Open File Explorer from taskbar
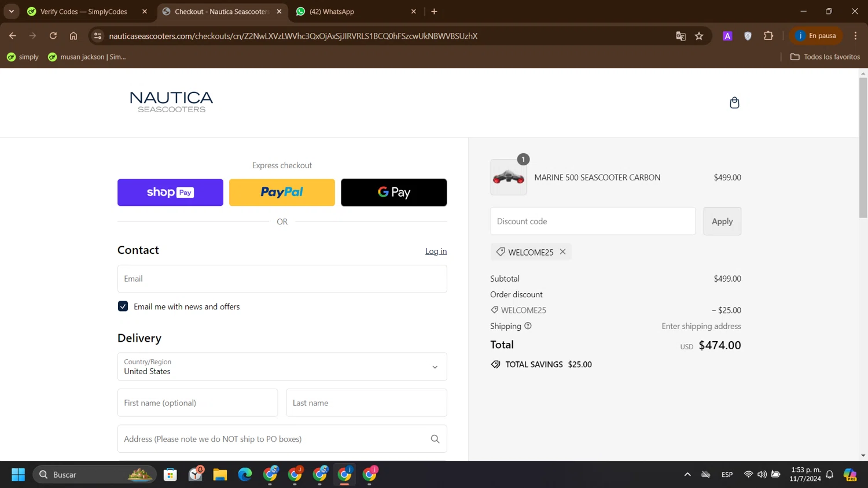 [x=220, y=475]
